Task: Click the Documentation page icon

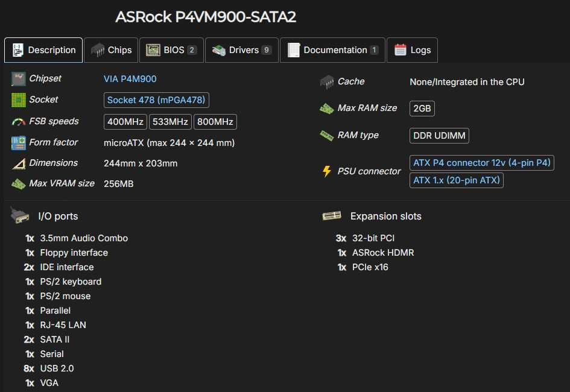Action: (x=293, y=50)
